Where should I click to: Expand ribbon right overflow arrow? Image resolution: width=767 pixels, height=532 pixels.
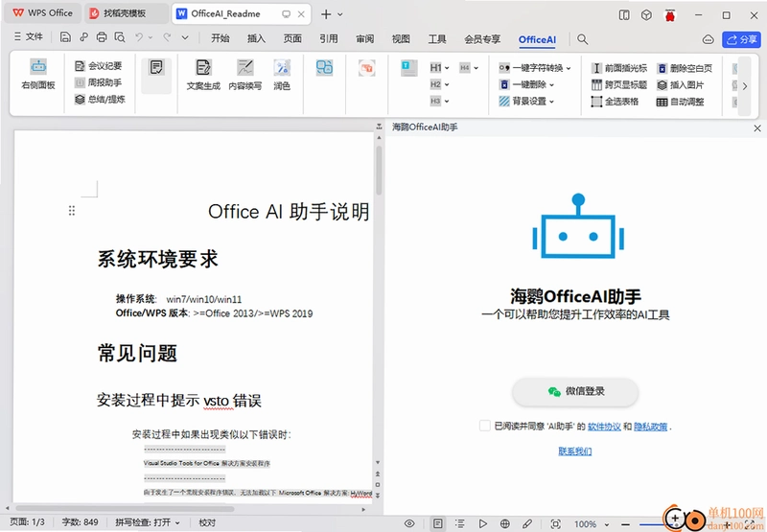[x=745, y=86]
